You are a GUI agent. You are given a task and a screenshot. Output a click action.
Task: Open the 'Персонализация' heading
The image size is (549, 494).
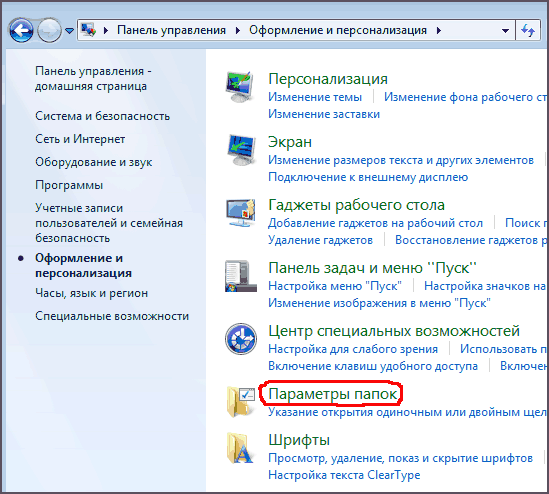(328, 79)
